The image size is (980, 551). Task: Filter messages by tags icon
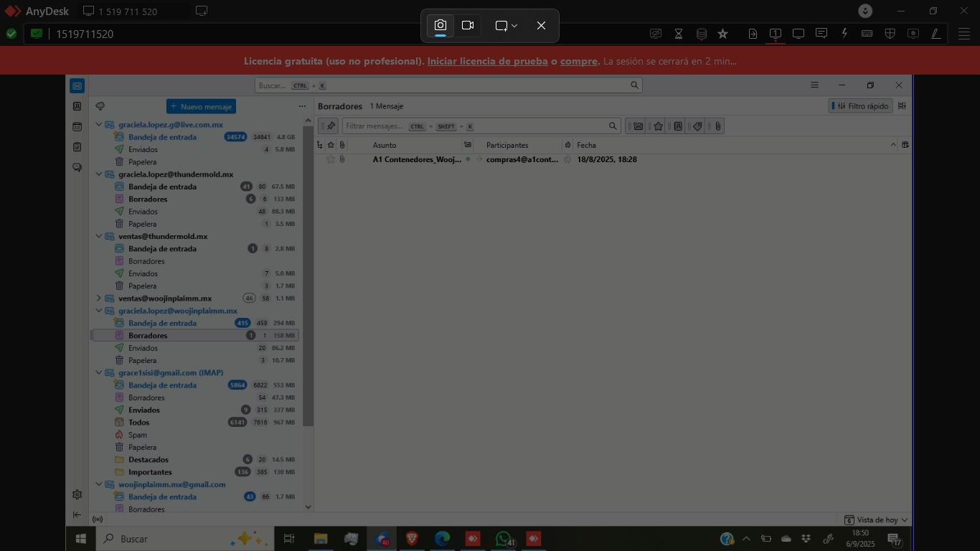coord(697,126)
